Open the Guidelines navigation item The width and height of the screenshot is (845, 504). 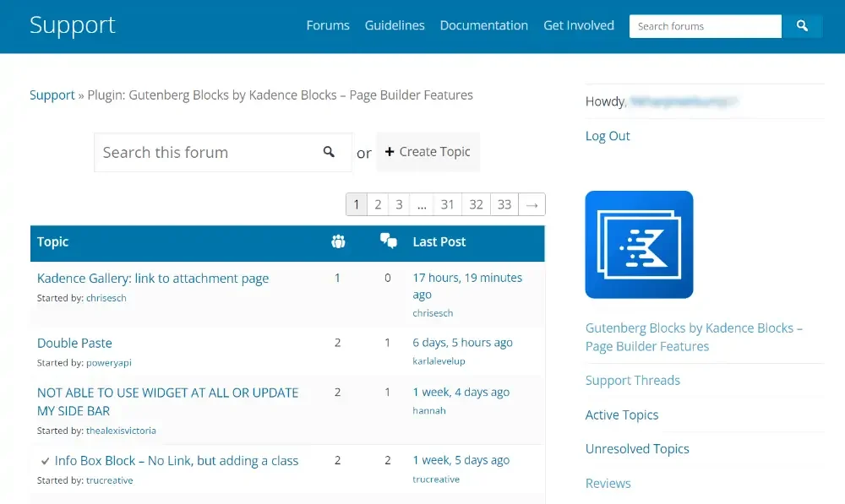[395, 25]
